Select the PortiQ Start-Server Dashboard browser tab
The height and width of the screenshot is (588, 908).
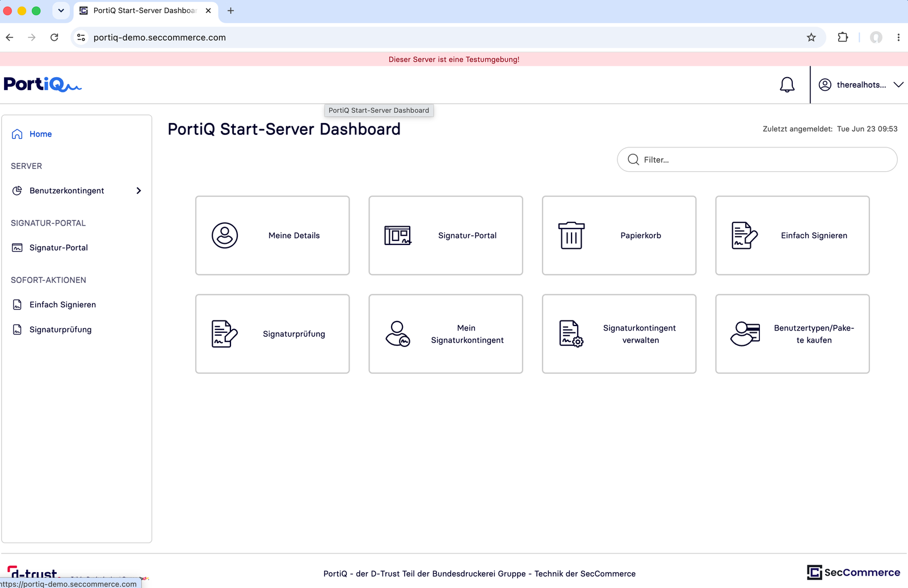[x=145, y=11]
